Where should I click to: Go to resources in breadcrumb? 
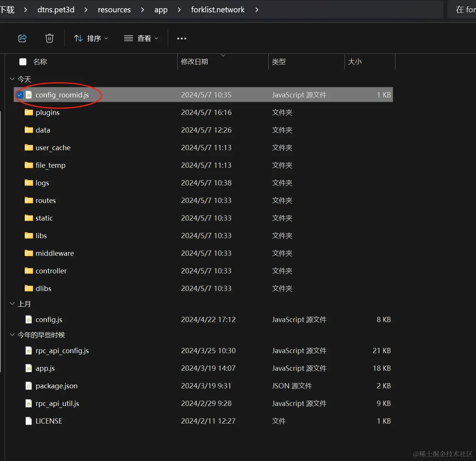pyautogui.click(x=114, y=10)
